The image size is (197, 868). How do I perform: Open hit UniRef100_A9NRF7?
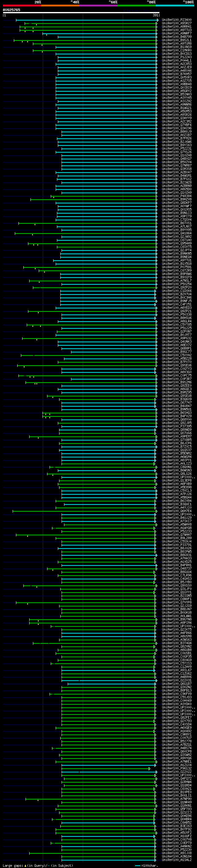[x=176, y=34]
